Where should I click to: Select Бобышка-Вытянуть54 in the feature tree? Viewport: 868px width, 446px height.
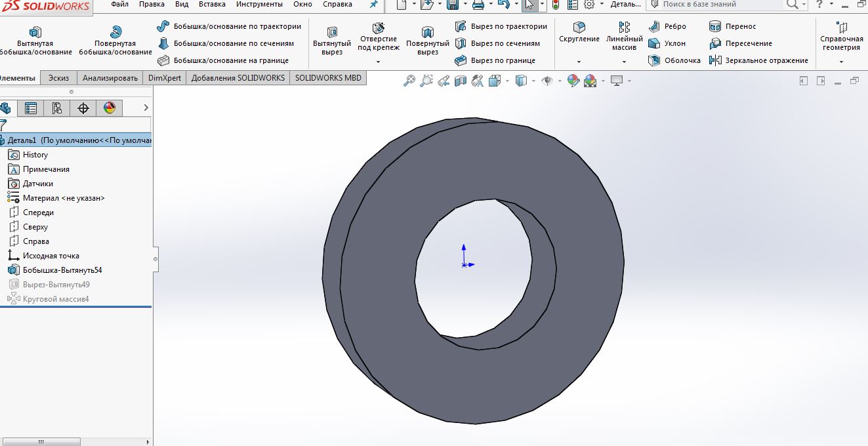[x=62, y=270]
